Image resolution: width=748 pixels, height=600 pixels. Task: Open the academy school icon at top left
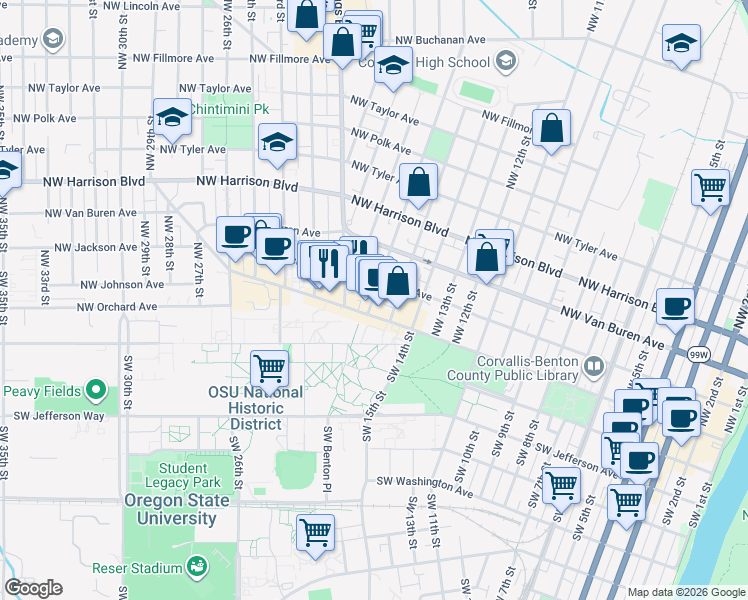click(x=53, y=39)
